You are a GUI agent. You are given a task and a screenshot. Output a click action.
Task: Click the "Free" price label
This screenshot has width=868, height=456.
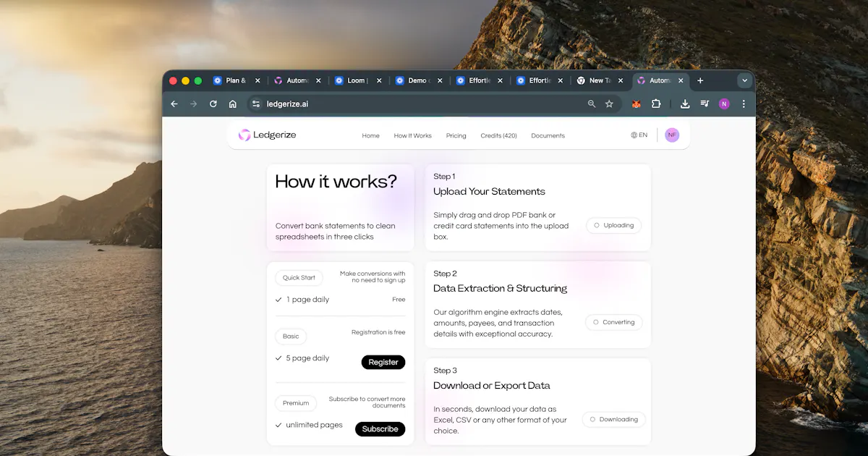pos(399,300)
